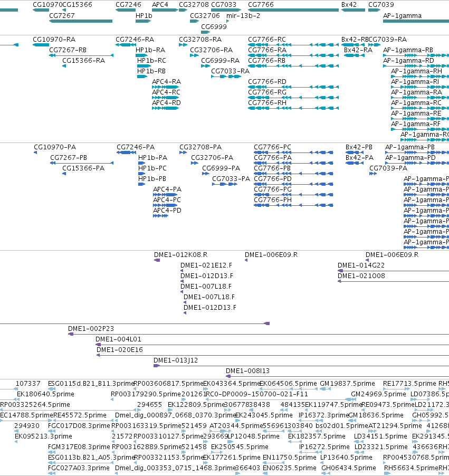Select the CG10970-PA protein label
Image resolution: width=449 pixels, height=476 pixels.
tap(55, 147)
